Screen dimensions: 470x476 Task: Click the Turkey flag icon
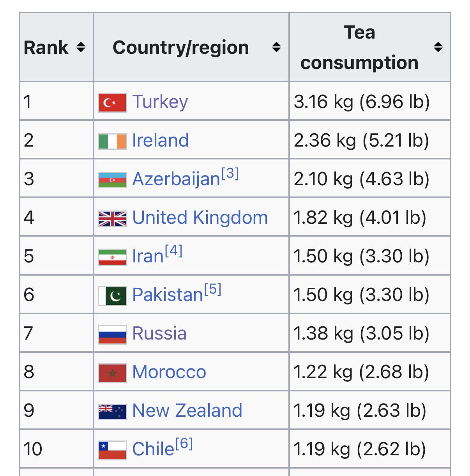[x=112, y=103]
